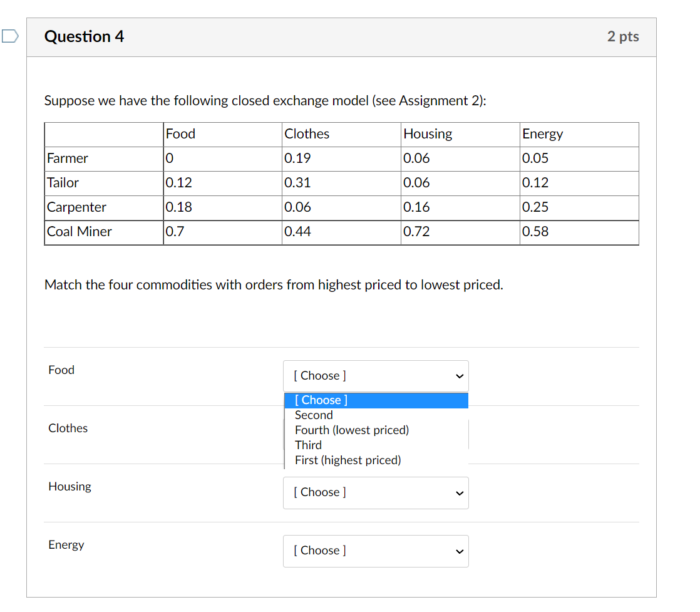Viewport: 700px width, 612px height.
Task: Click the Housing row label in matching section
Action: click(69, 487)
